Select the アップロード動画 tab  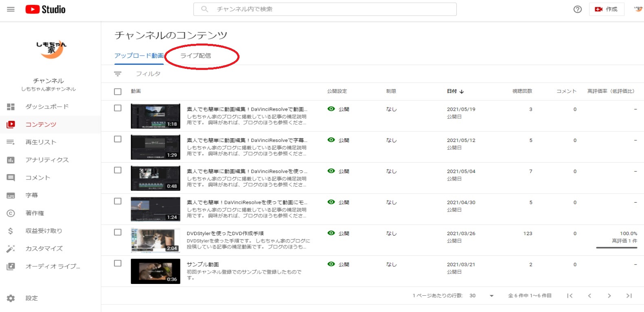coord(139,56)
